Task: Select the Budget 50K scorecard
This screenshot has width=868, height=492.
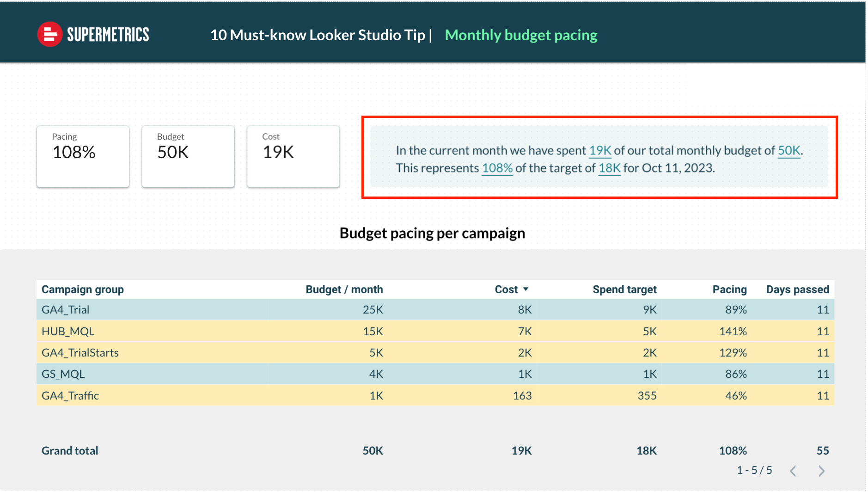Action: pos(188,156)
